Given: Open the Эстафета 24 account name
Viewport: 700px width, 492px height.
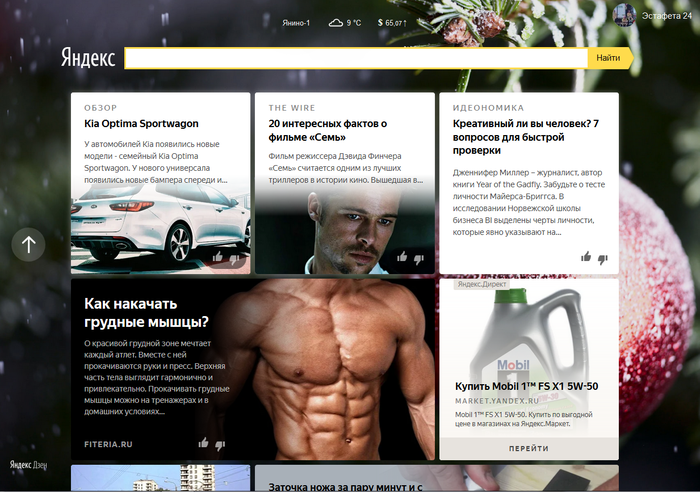Looking at the screenshot, I should coord(667,16).
